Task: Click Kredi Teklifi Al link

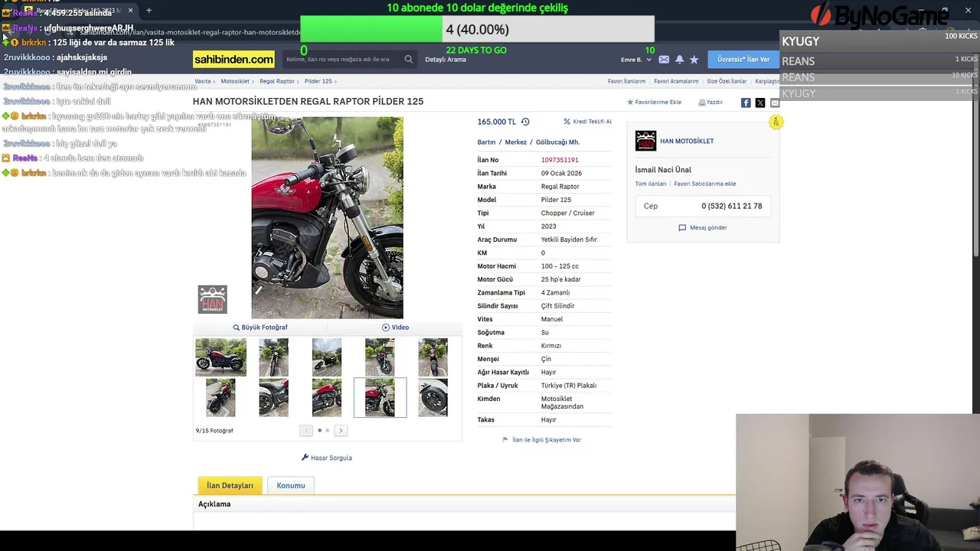Action: 587,122
